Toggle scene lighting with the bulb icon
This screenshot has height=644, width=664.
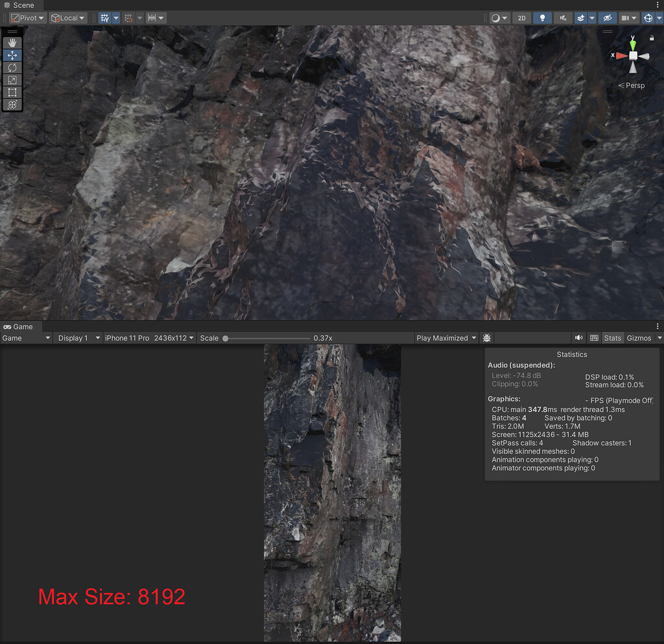542,18
